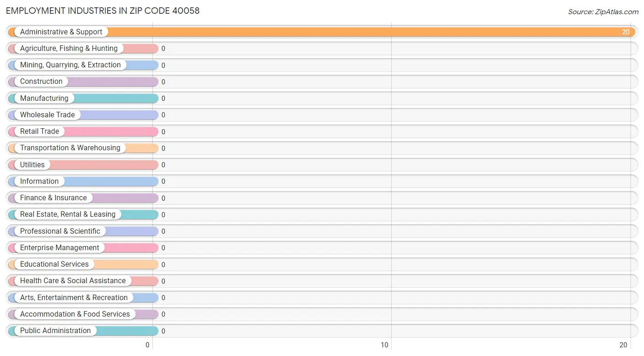Screen dimensions: 644x356
Task: Click the Manufacturing bar label
Action: click(x=44, y=99)
